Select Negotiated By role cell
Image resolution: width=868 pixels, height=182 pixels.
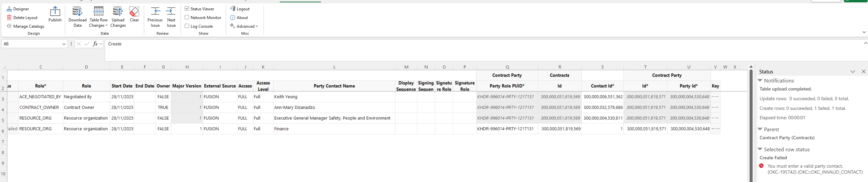(86, 97)
